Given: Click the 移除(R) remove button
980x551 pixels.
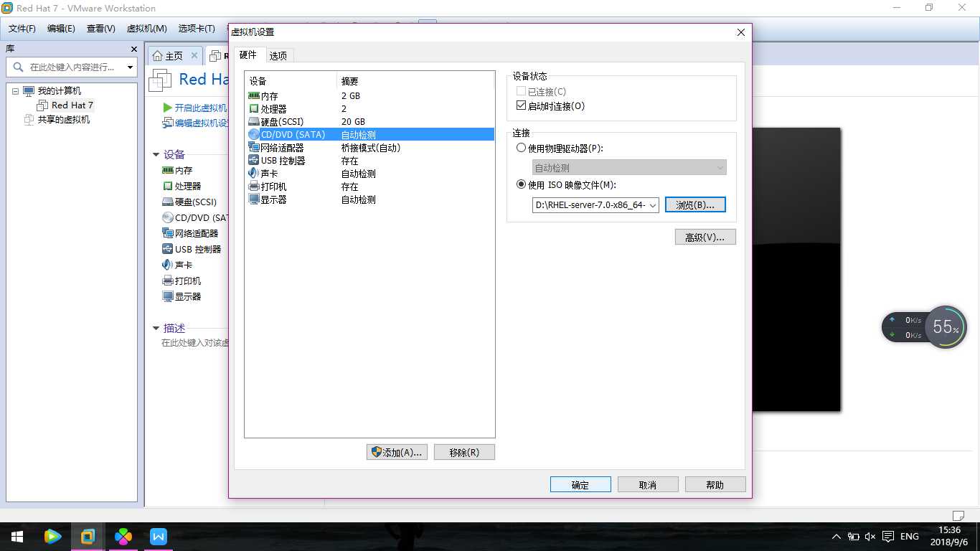Looking at the screenshot, I should (x=464, y=452).
